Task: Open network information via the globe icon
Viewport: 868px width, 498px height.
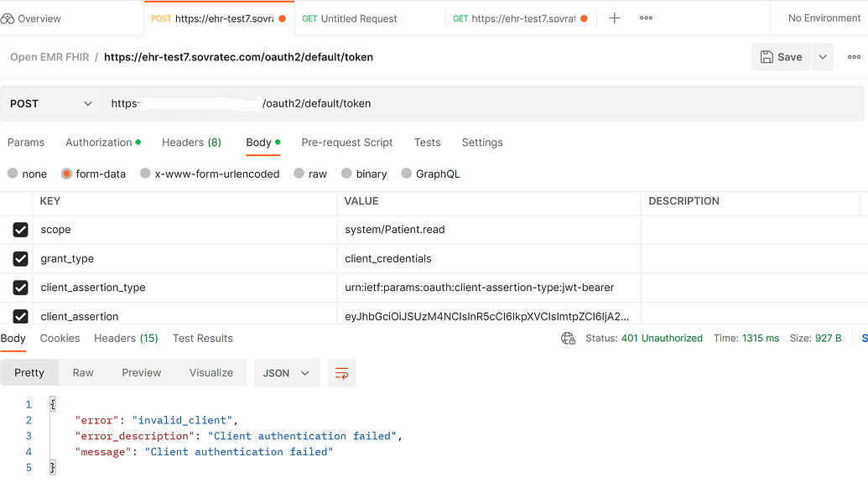Action: click(x=568, y=338)
